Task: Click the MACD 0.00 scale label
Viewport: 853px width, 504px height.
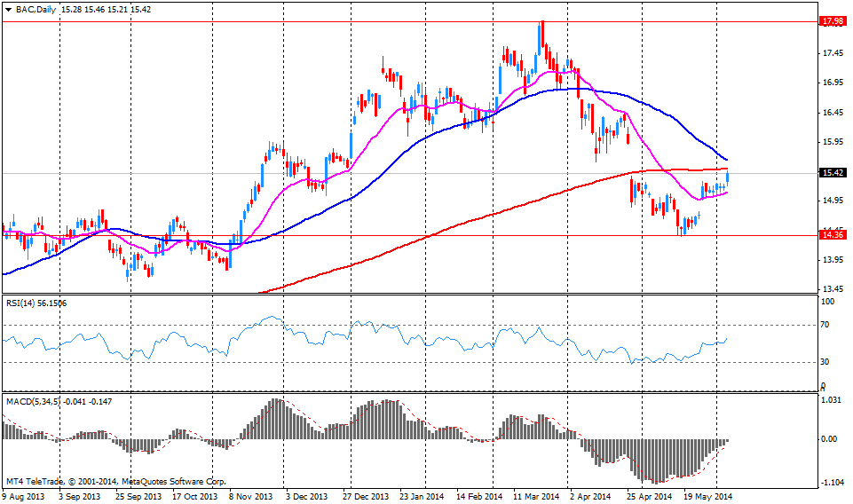Action: 829,439
